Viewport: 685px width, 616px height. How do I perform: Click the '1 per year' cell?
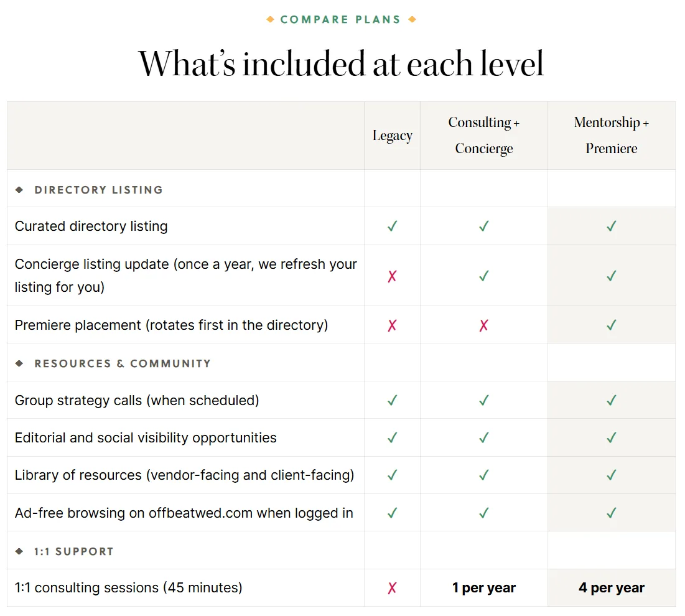point(484,588)
